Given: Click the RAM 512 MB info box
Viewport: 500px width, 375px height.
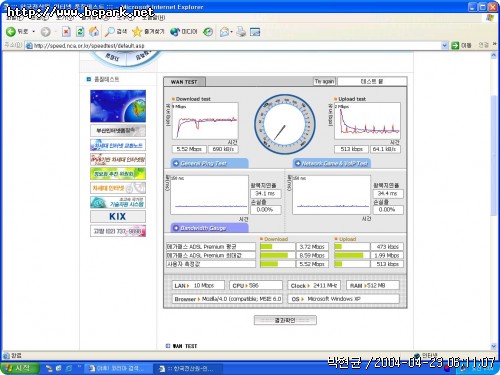Looking at the screenshot, I should 373,286.
